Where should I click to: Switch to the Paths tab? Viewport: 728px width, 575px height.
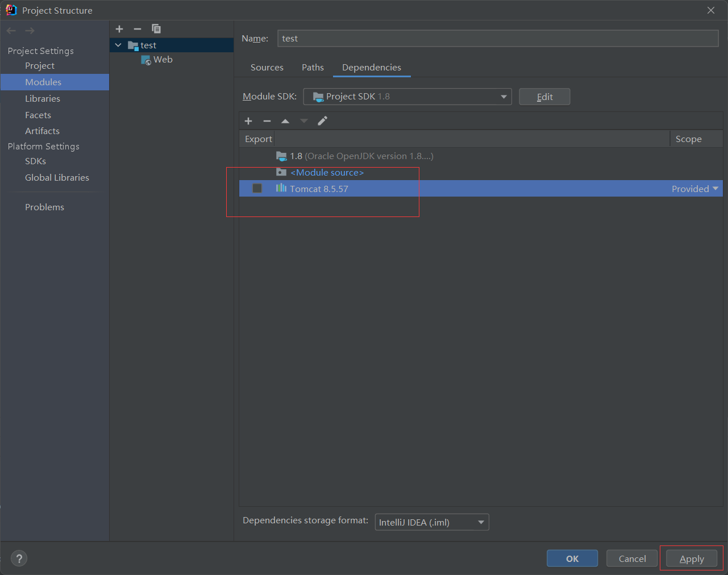click(x=313, y=68)
